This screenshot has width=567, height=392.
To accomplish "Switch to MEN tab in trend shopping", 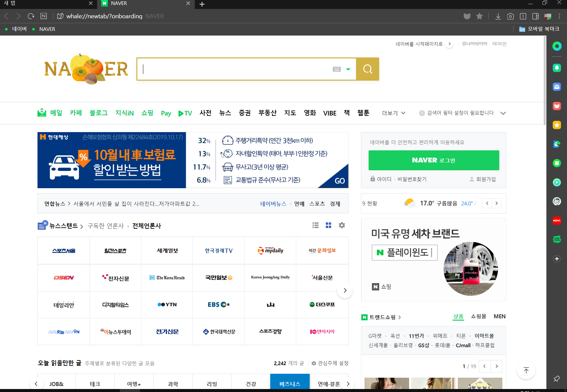I will pyautogui.click(x=499, y=316).
